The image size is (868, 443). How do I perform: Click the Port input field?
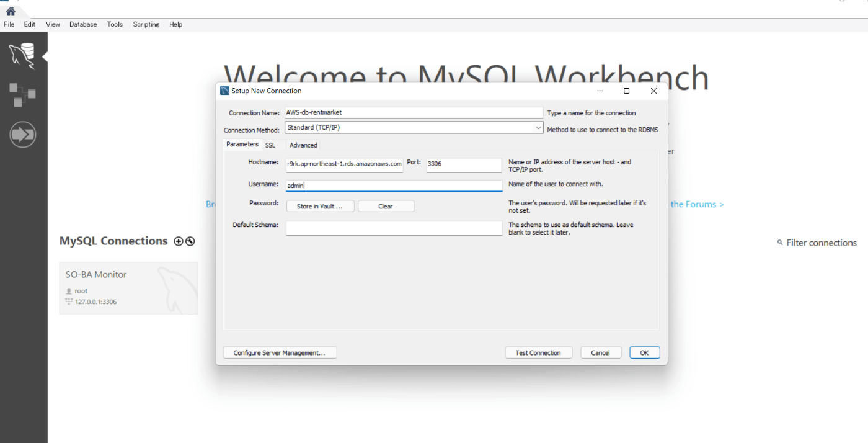pyautogui.click(x=464, y=165)
